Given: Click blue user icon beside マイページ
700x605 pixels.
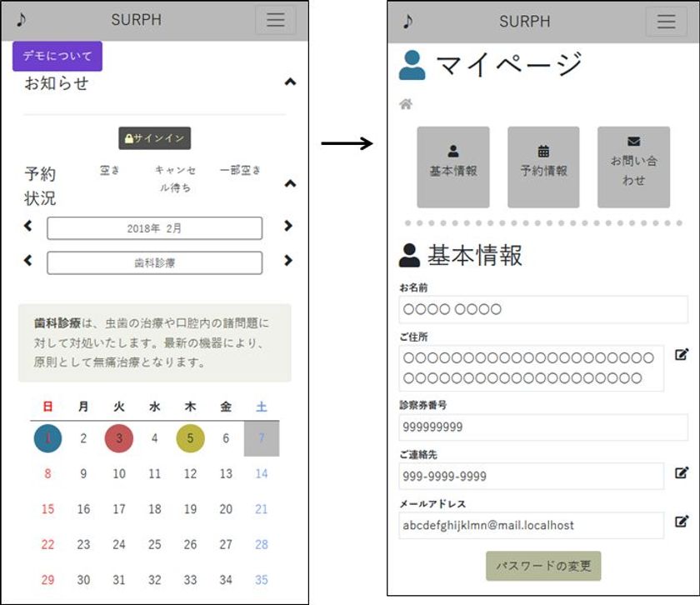Looking at the screenshot, I should point(412,65).
